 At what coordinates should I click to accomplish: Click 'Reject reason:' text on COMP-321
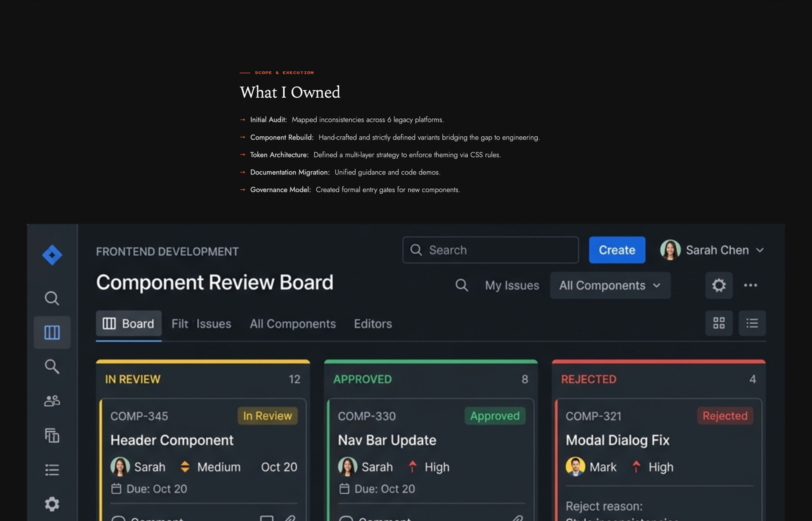coord(604,507)
